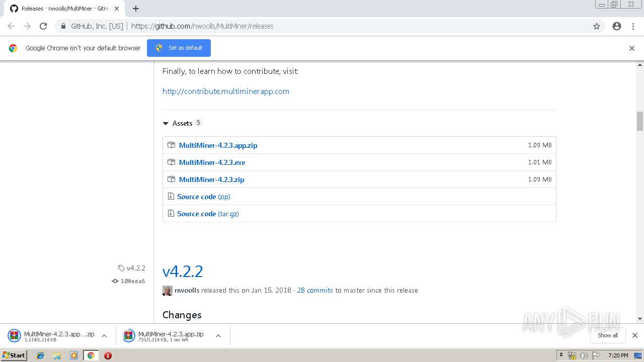Click the browser back arrow

pyautogui.click(x=11, y=26)
